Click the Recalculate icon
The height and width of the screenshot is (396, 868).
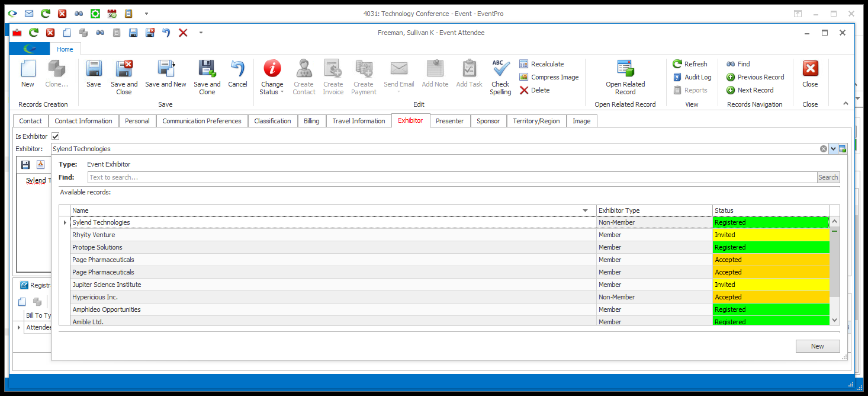coord(523,64)
